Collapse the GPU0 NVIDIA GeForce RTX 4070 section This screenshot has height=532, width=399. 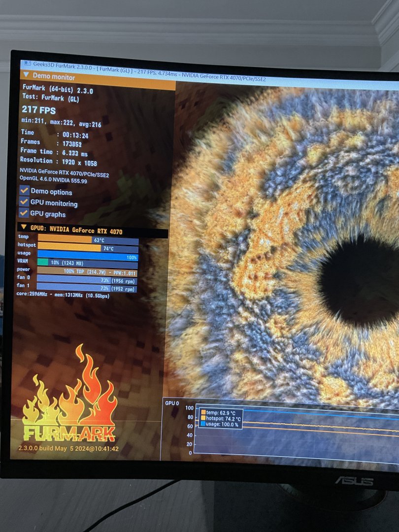tap(24, 227)
